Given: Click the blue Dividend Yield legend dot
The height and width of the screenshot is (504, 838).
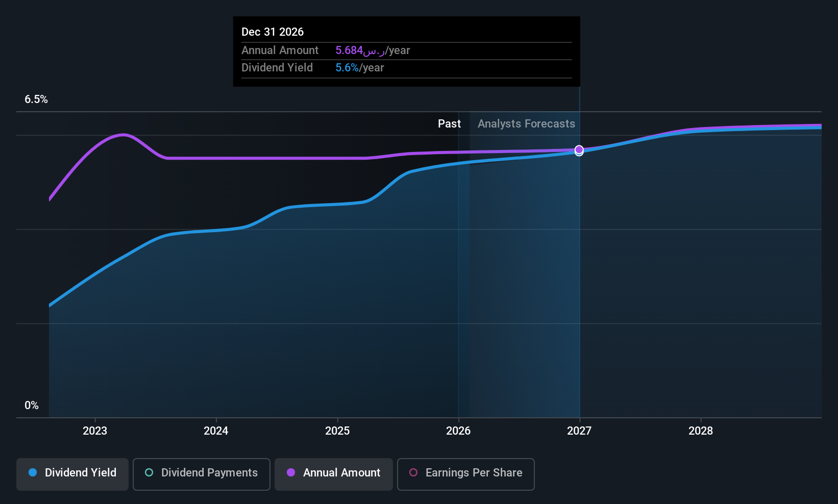Looking at the screenshot, I should [x=33, y=473].
